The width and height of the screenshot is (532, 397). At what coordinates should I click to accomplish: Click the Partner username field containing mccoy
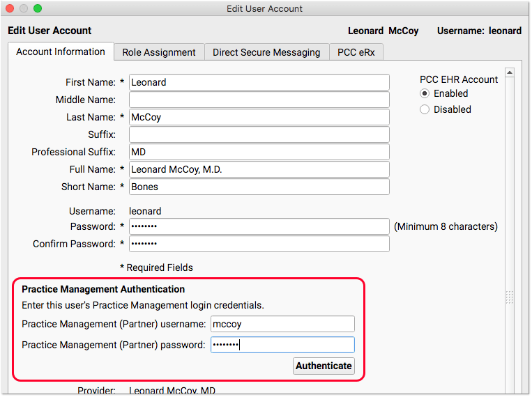tap(282, 324)
